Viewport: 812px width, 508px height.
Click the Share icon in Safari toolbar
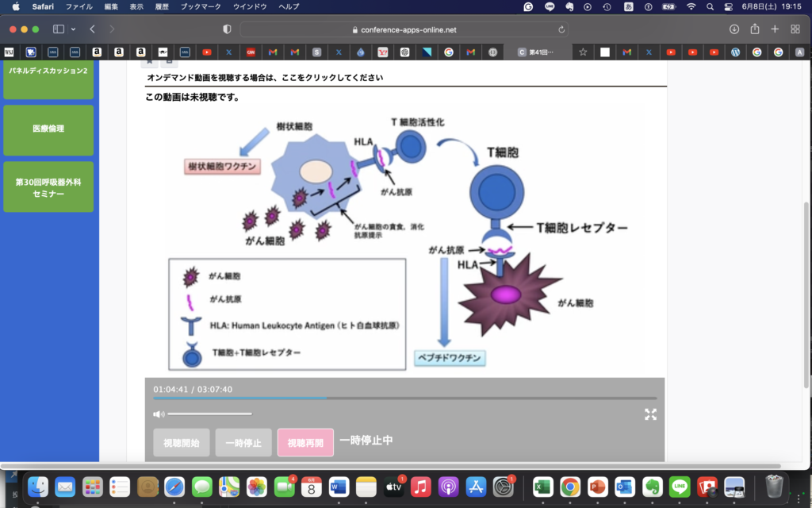click(754, 29)
